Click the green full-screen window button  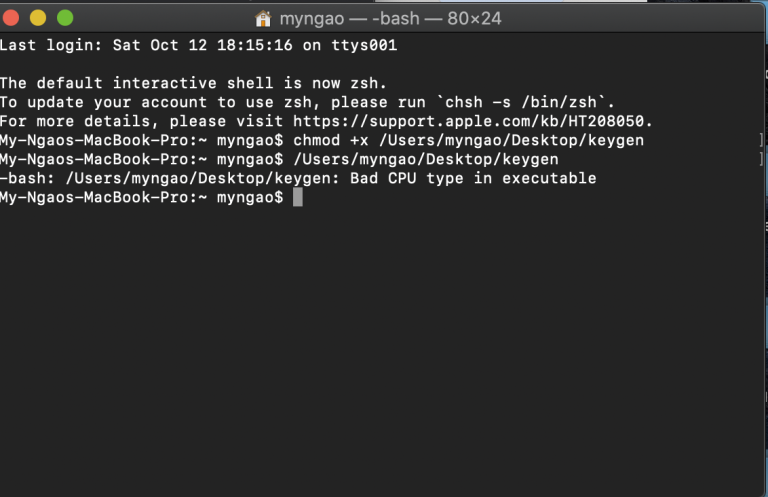click(x=65, y=18)
